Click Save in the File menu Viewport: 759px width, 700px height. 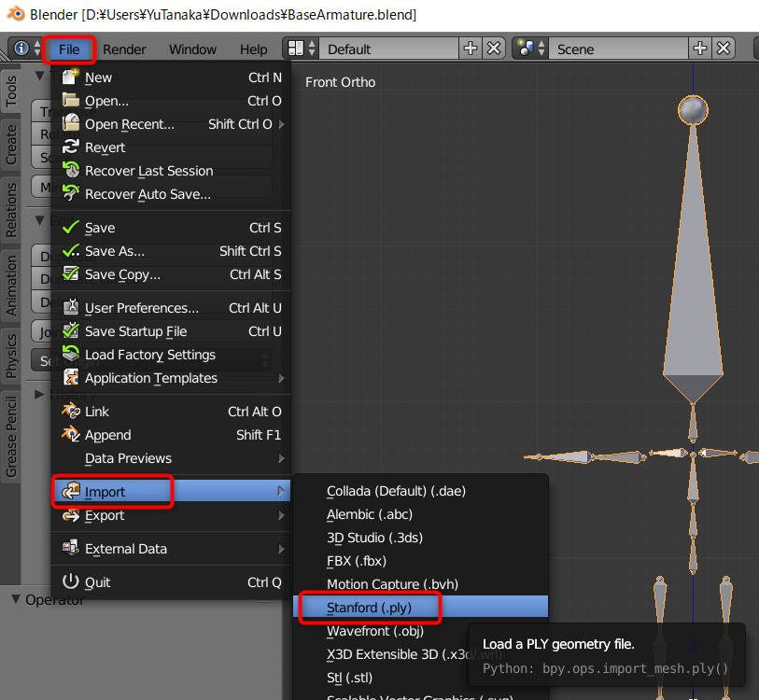pos(171,228)
